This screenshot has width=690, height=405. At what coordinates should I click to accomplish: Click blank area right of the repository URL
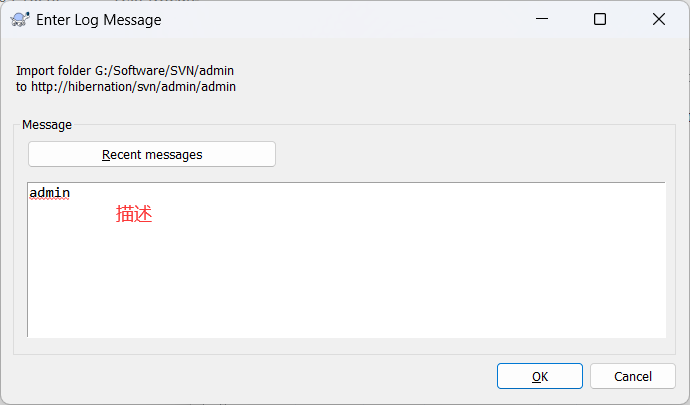[450, 87]
